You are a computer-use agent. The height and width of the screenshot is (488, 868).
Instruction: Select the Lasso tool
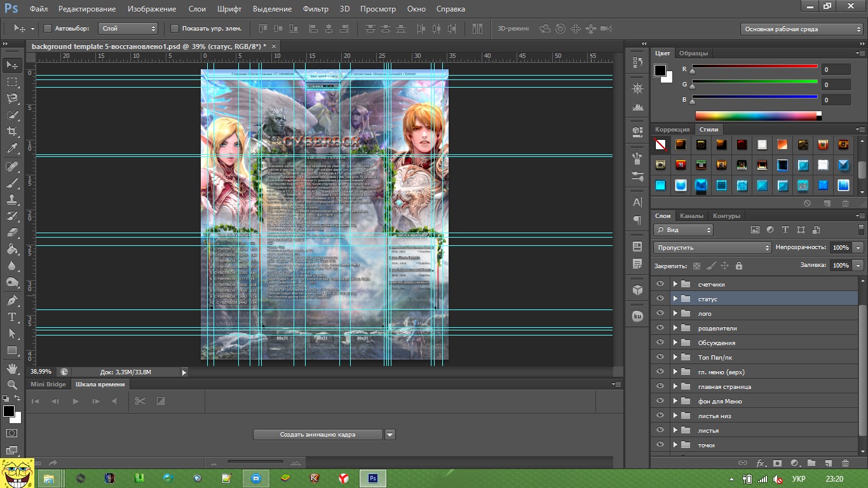pos(12,98)
